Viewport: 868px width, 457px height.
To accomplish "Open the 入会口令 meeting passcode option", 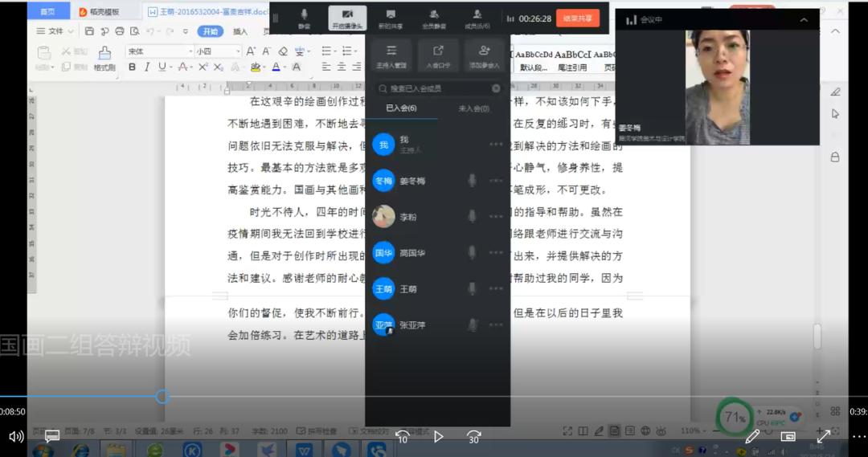I will click(x=438, y=55).
